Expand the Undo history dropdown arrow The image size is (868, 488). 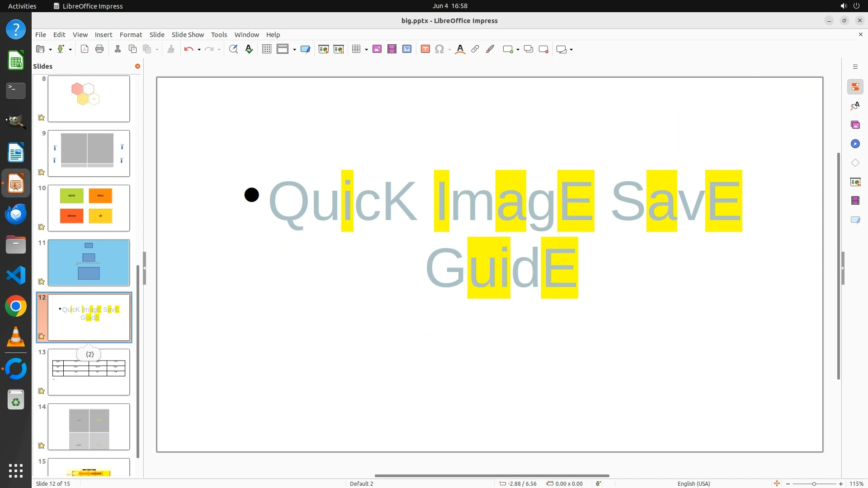[x=199, y=49]
